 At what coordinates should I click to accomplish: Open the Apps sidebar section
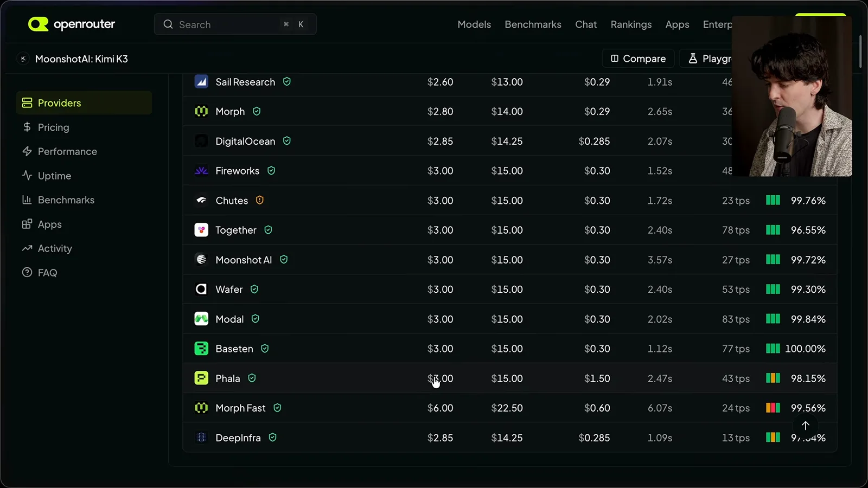(x=84, y=224)
